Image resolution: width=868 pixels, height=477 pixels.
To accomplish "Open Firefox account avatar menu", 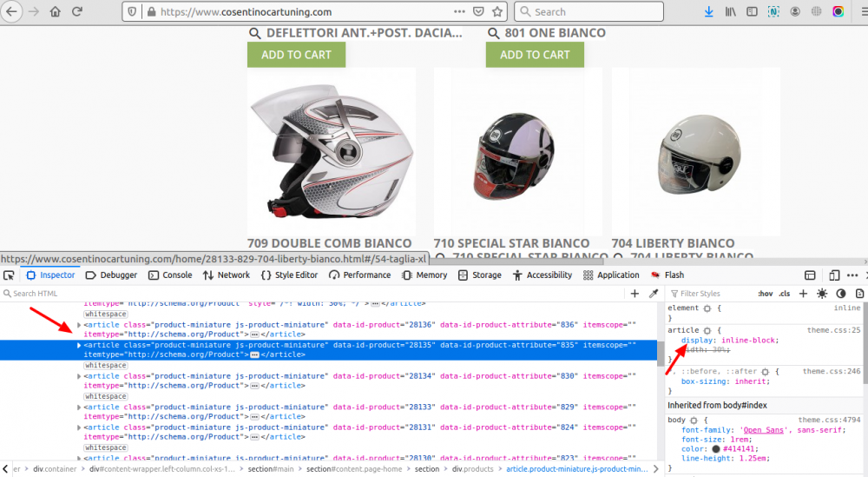I will point(795,11).
